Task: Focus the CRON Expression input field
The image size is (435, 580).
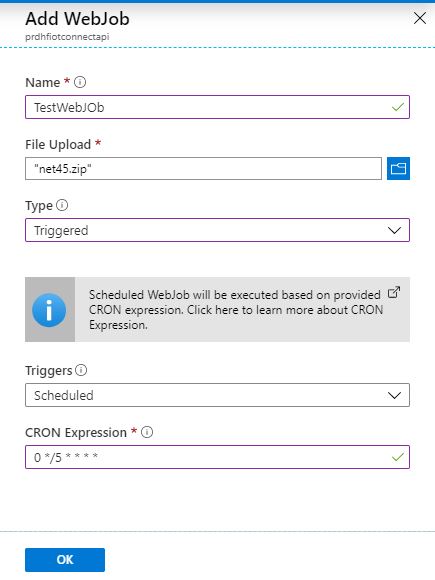Action: point(218,457)
